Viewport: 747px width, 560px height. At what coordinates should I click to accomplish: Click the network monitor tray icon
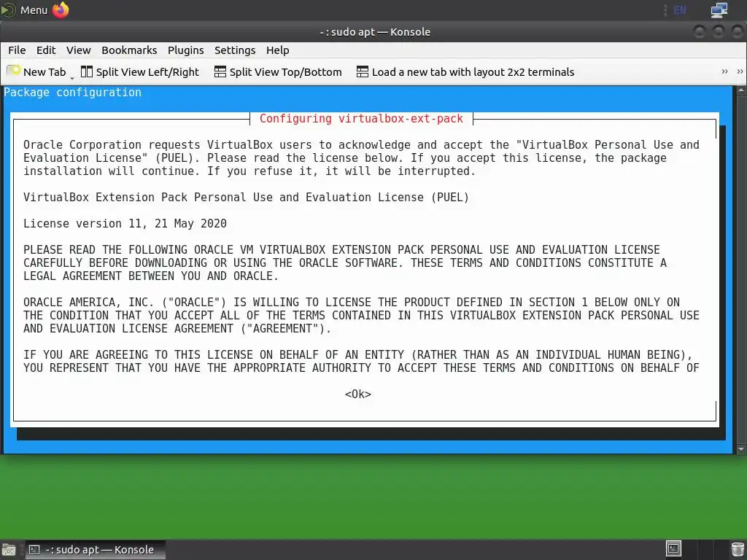click(x=719, y=10)
